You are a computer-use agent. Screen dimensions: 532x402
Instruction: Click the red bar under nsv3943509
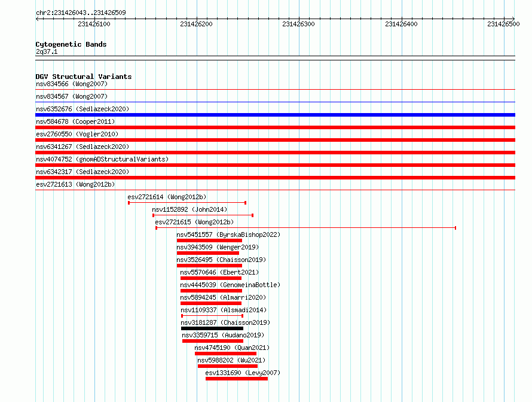coord(208,253)
